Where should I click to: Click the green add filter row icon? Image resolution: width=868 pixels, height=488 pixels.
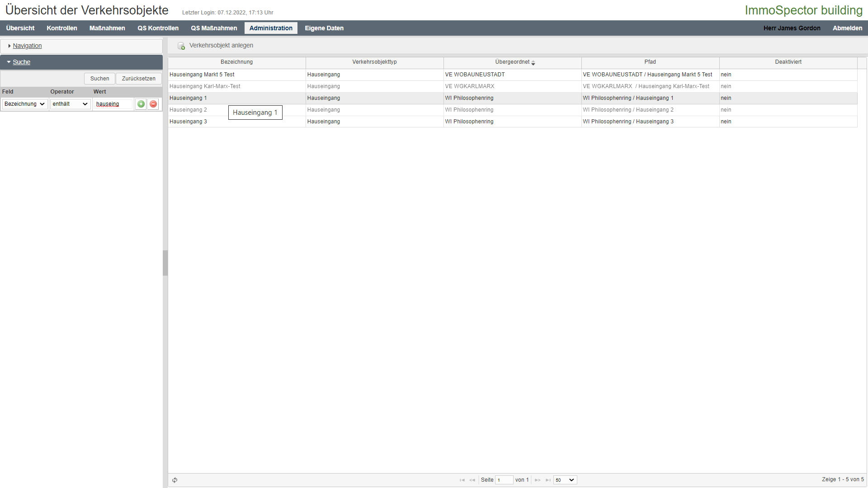coord(141,104)
